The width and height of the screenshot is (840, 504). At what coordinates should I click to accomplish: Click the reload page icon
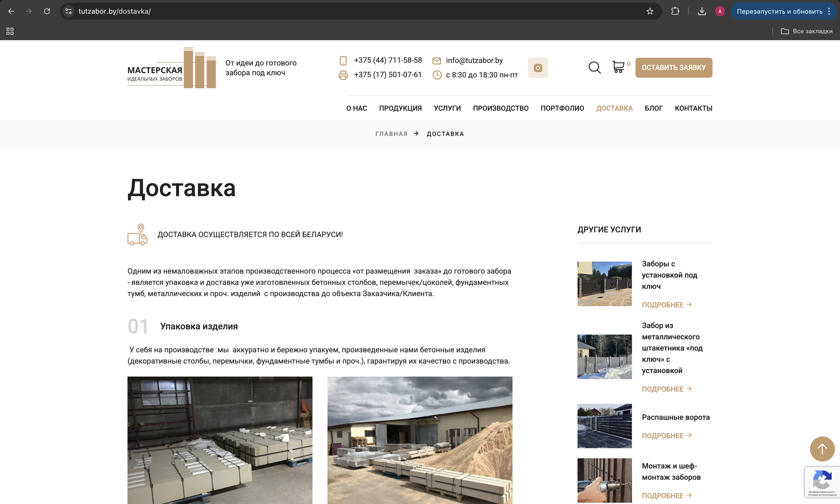coord(47,11)
